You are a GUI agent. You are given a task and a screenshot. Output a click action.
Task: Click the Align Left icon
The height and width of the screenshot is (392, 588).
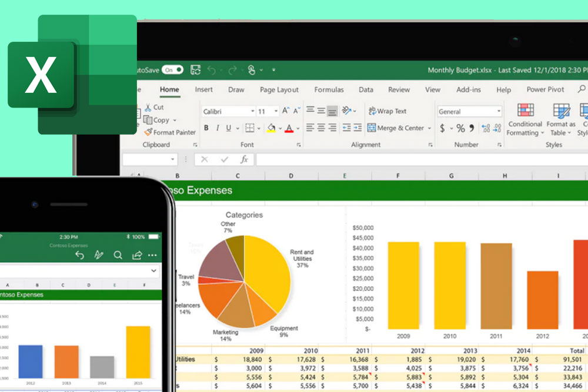point(310,128)
